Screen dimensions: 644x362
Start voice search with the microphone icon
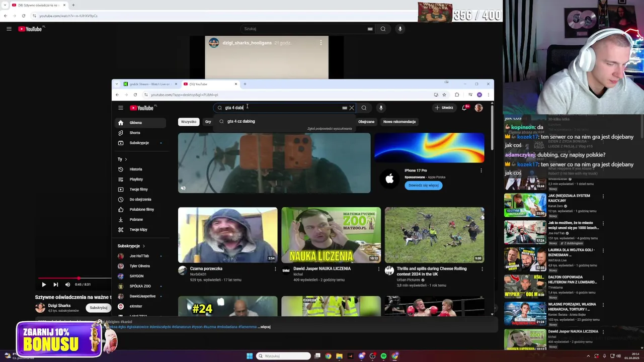click(x=381, y=108)
